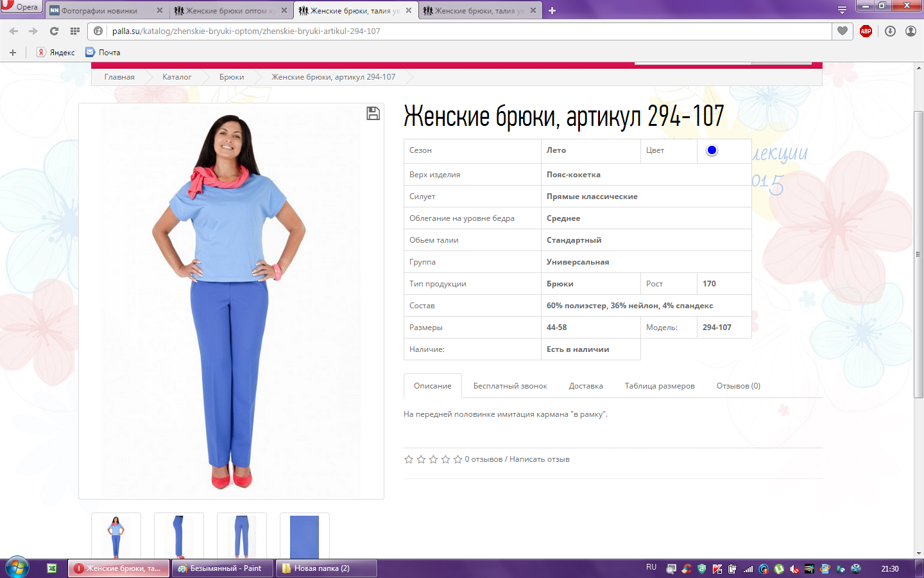Viewport: 924px width, 578px height.
Task: Open the uTorrent tray icon
Action: [x=779, y=569]
